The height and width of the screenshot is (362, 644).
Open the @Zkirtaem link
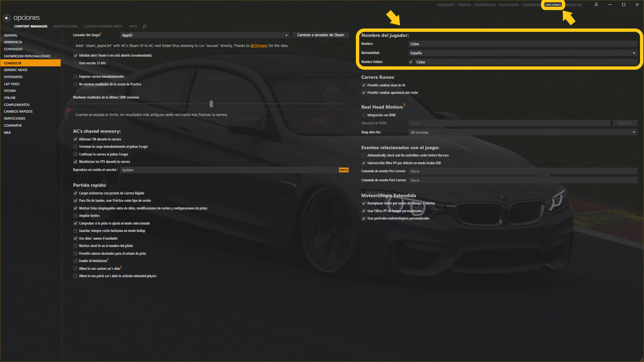(259, 46)
